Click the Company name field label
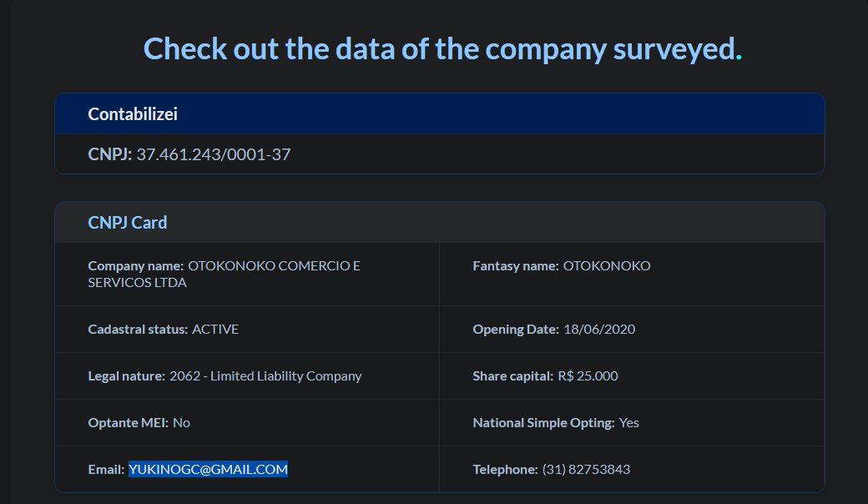868x504 pixels. tap(135, 266)
